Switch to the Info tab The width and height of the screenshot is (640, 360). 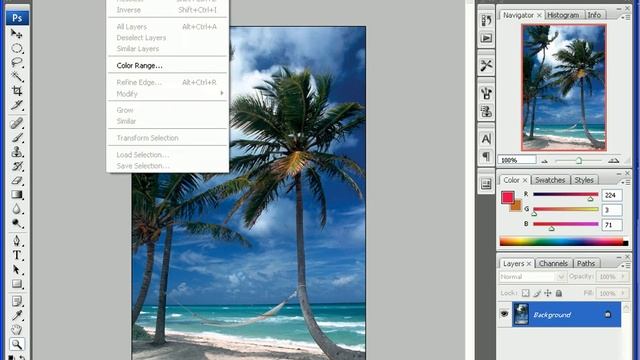click(594, 15)
